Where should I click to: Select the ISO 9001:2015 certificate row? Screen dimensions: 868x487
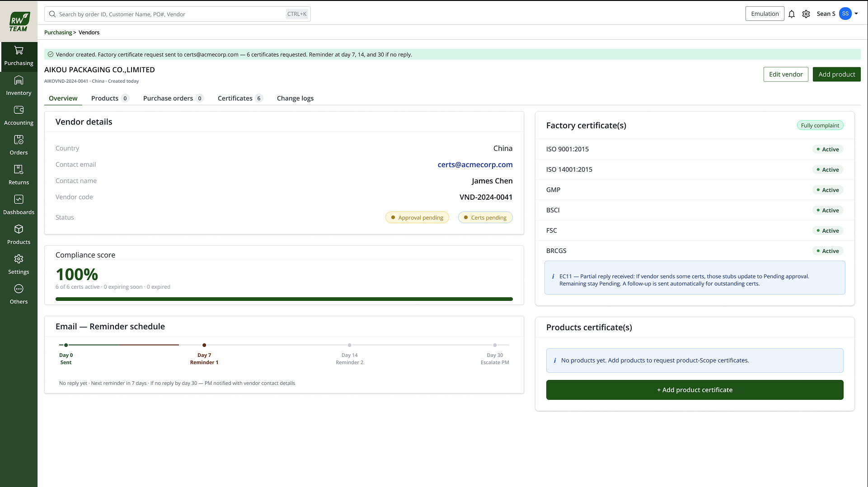(x=694, y=149)
